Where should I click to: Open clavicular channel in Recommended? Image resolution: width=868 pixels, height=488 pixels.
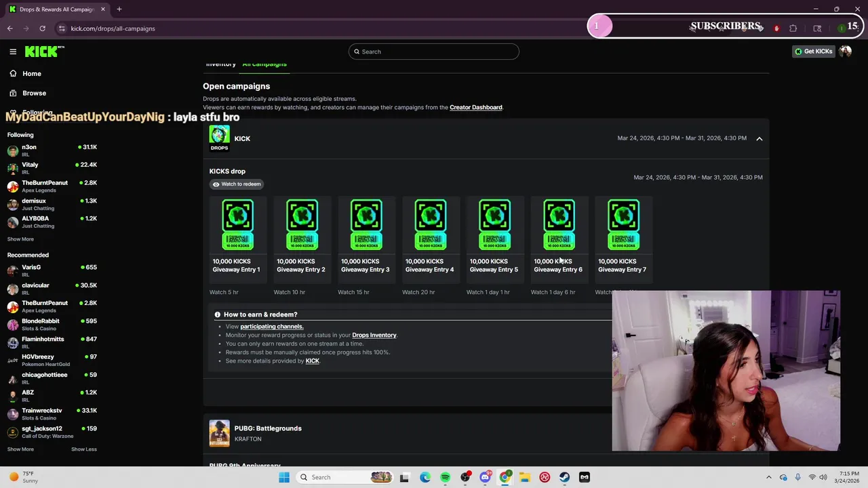point(52,288)
